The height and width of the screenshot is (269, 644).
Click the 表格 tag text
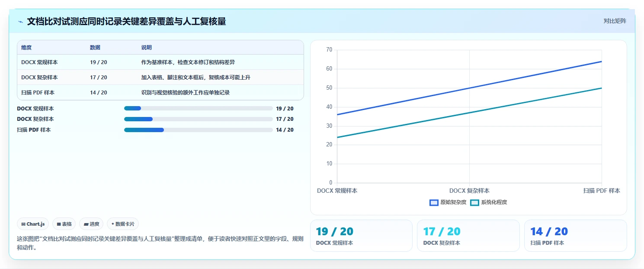point(67,224)
